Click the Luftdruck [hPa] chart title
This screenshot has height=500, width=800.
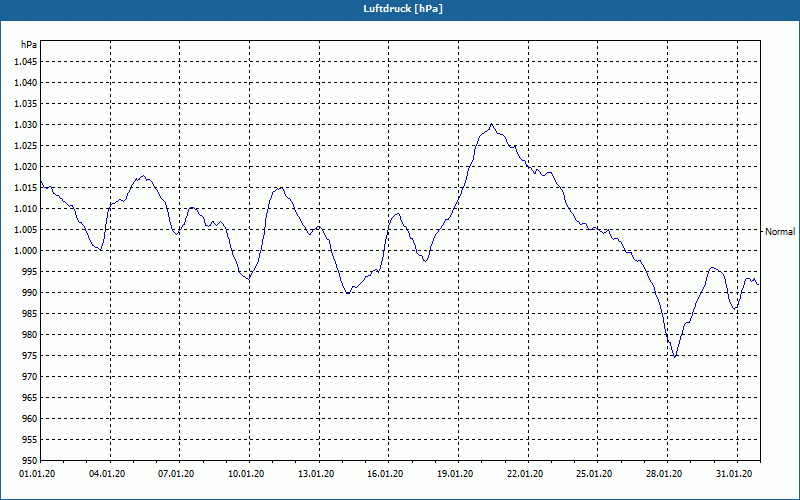403,9
